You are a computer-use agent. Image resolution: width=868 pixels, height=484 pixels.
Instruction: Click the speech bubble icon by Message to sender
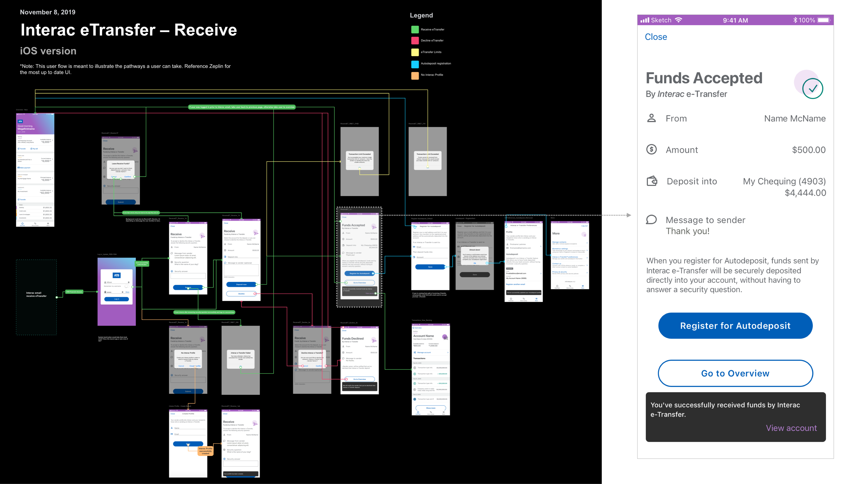(651, 220)
